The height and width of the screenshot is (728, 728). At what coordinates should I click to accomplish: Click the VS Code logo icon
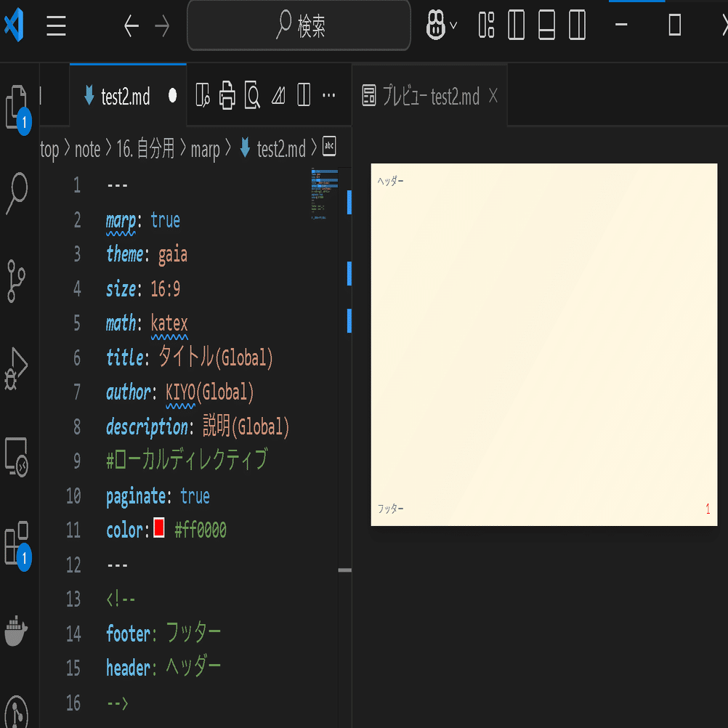pos(15,25)
